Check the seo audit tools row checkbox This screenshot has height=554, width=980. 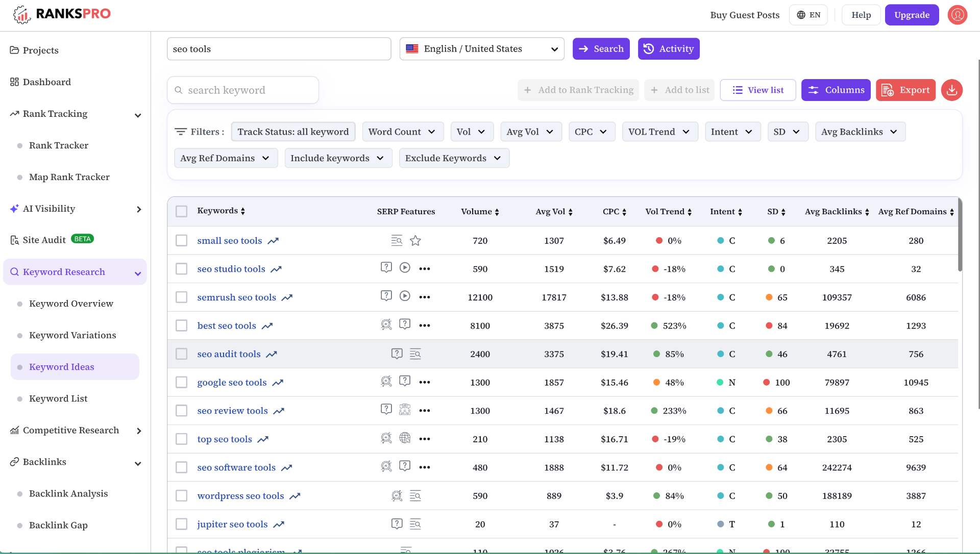182,354
